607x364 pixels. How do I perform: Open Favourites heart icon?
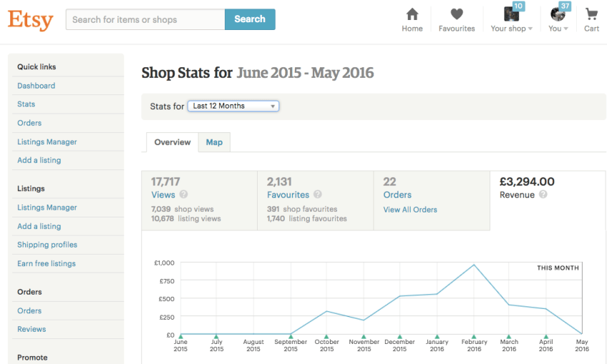[457, 14]
